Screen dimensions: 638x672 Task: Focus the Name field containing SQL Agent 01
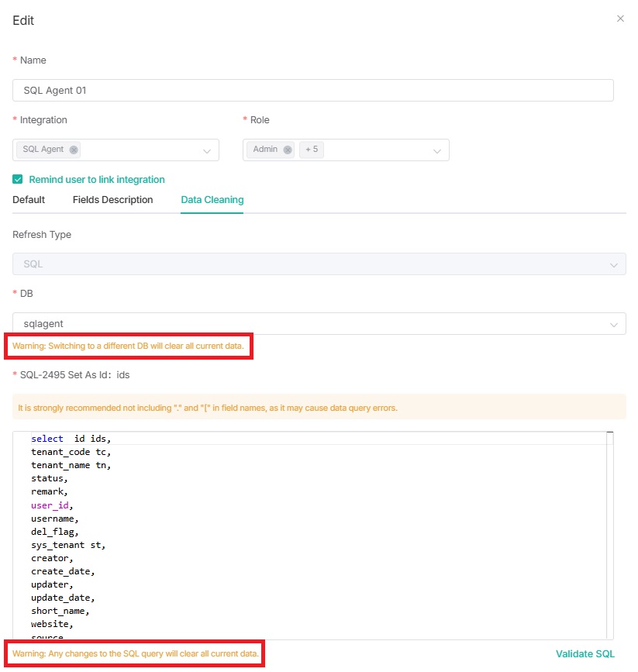click(x=312, y=91)
